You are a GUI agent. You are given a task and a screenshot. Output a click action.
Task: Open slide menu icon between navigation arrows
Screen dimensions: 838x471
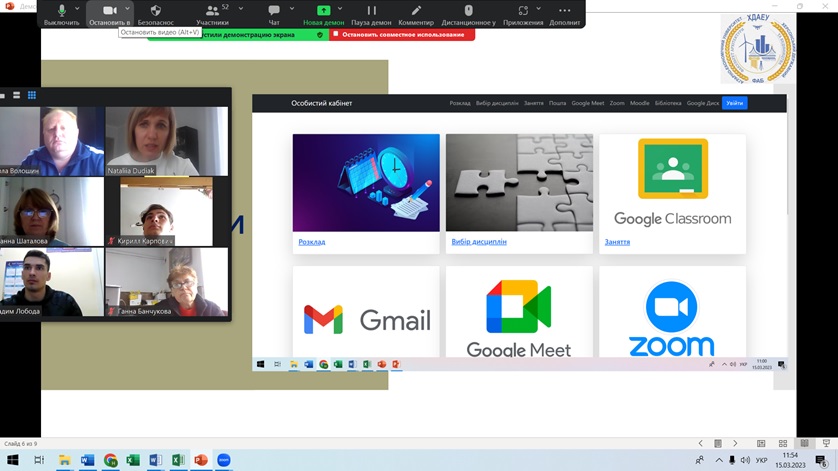click(718, 443)
